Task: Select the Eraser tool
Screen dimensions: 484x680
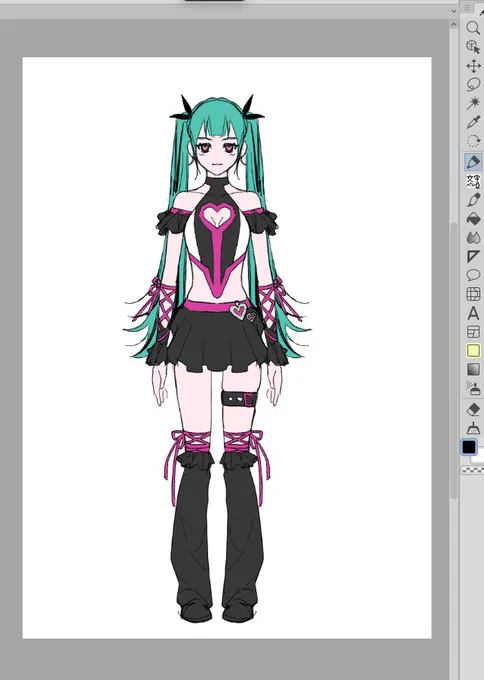Action: click(473, 409)
